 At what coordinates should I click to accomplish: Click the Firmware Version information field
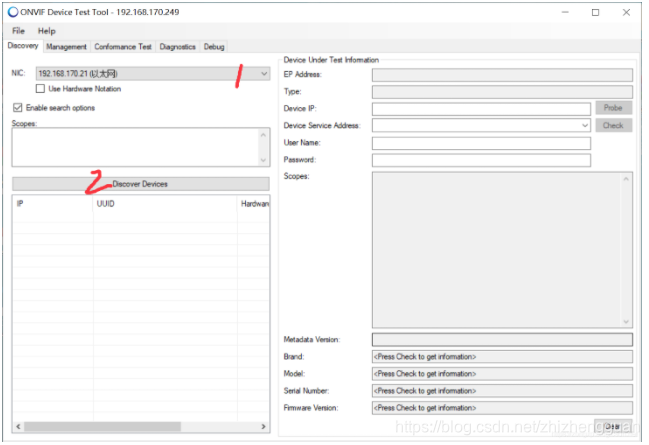502,408
